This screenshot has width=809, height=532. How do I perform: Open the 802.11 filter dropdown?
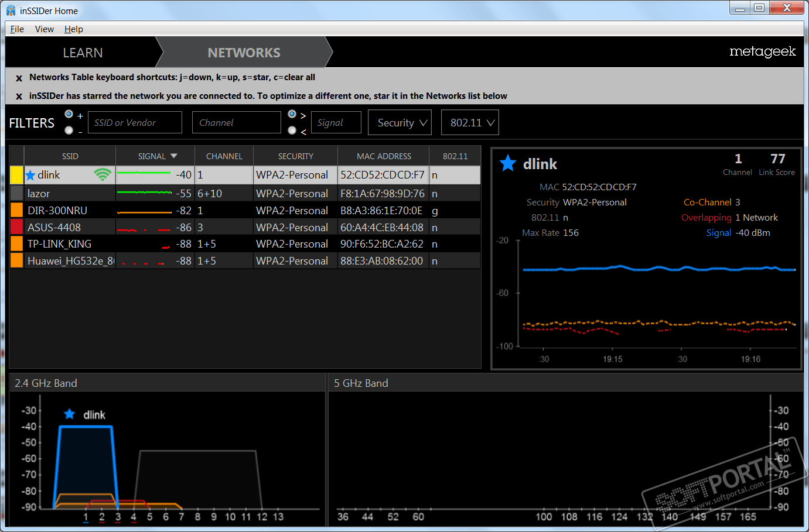[470, 122]
